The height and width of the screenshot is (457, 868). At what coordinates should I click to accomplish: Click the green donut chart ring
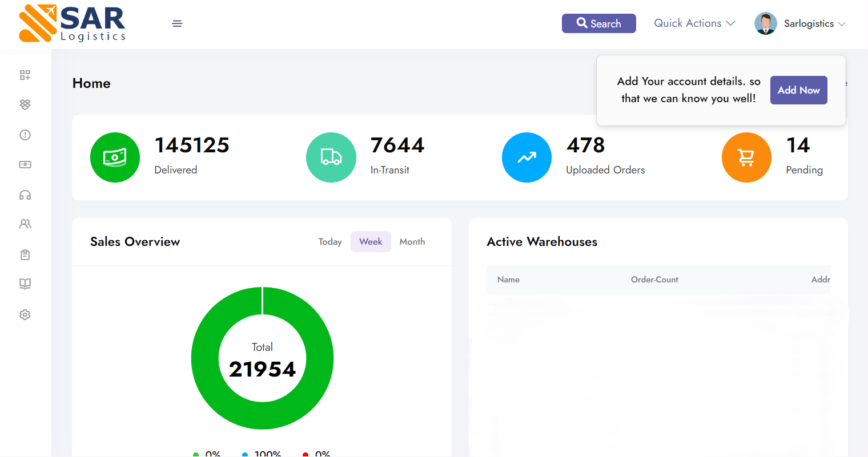[x=204, y=358]
